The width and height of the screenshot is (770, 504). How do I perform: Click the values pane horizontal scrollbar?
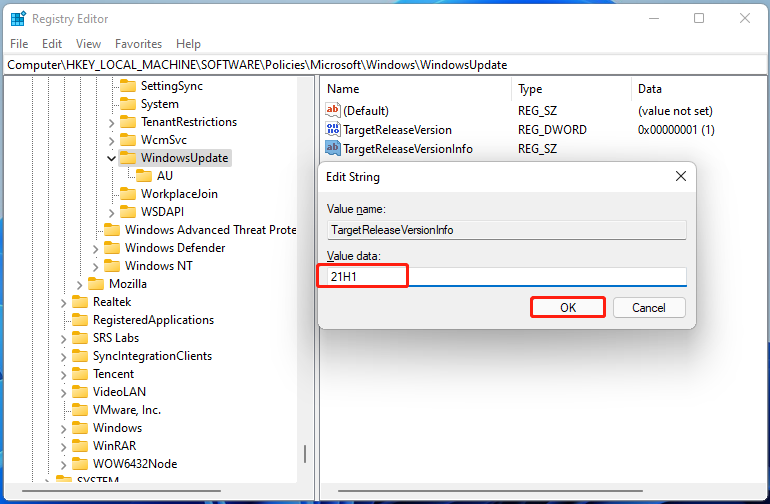490,490
